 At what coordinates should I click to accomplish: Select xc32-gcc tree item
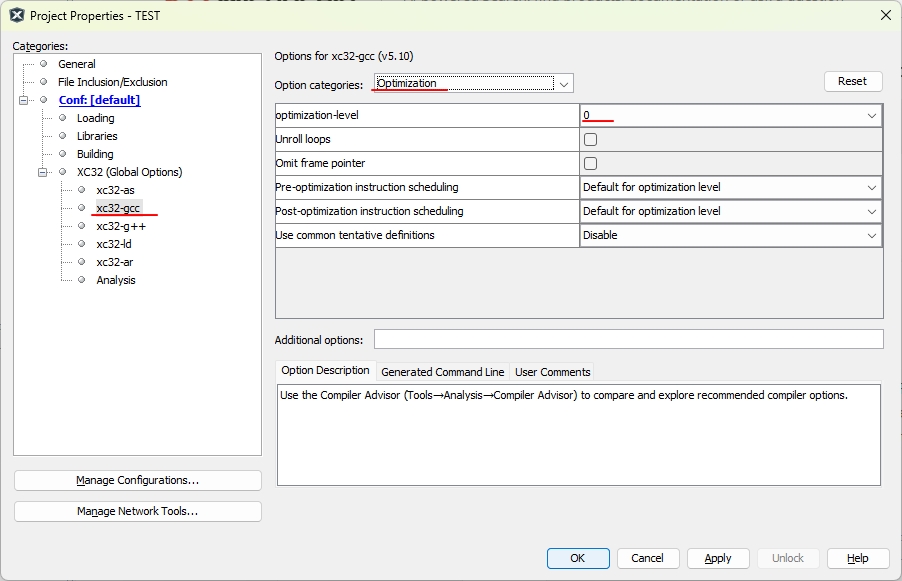pos(118,208)
